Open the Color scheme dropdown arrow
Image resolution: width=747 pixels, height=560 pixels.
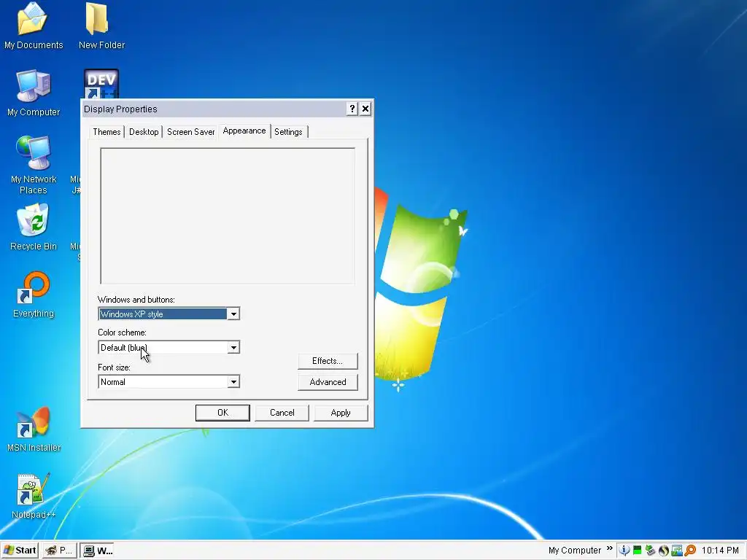click(x=233, y=348)
